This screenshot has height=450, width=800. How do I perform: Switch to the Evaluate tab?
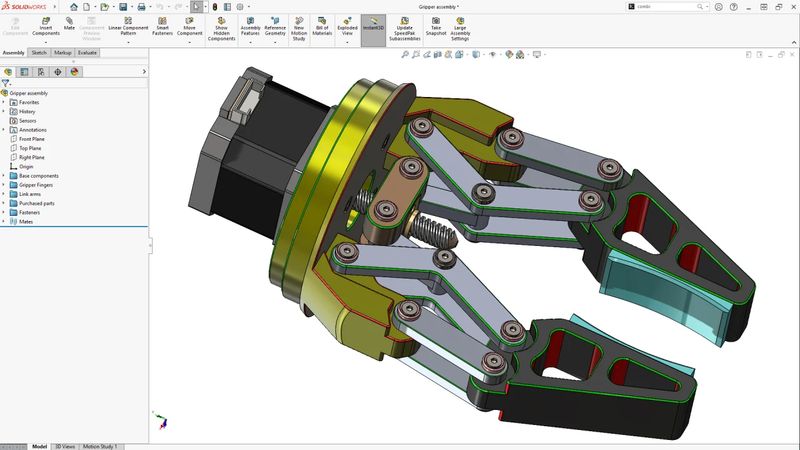click(x=87, y=52)
